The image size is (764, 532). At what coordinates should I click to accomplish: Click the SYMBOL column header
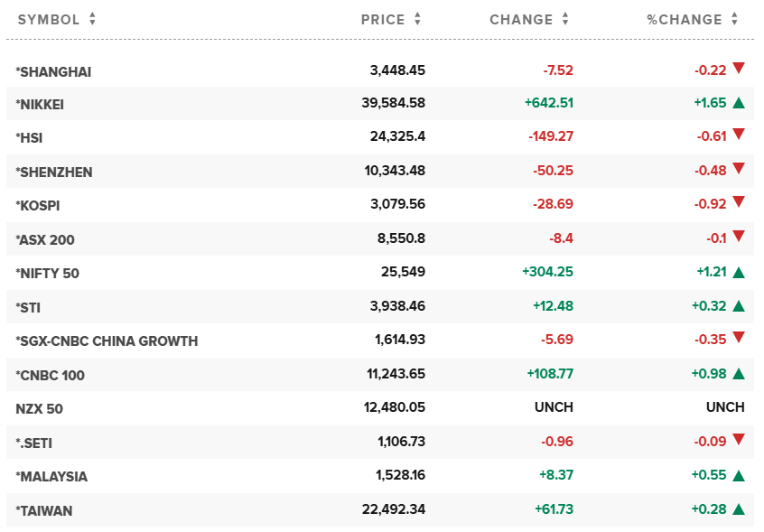[49, 19]
